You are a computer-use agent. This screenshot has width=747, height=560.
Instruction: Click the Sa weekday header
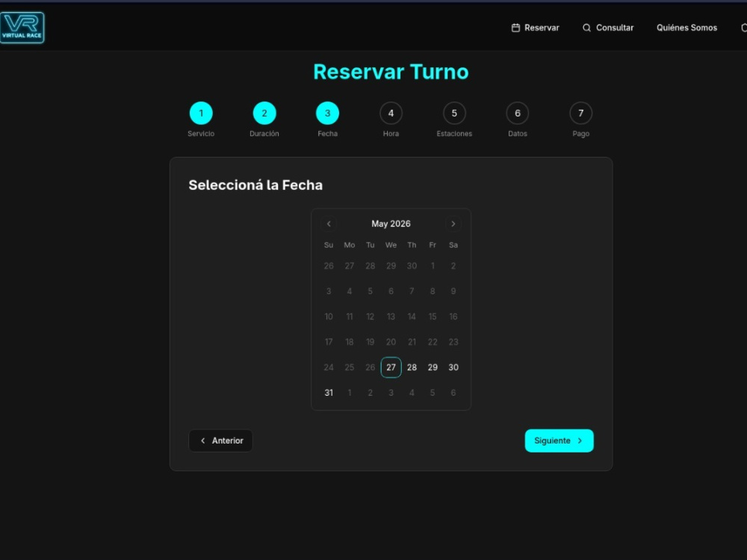pyautogui.click(x=453, y=245)
